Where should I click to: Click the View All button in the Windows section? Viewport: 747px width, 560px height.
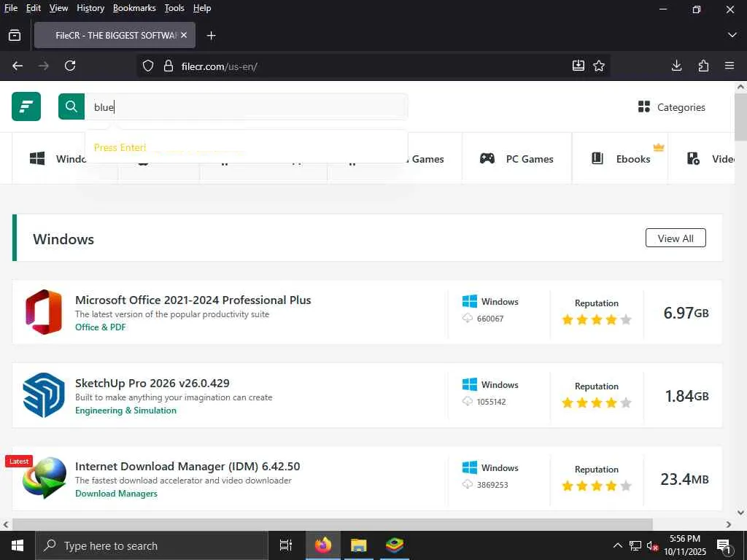pyautogui.click(x=676, y=238)
